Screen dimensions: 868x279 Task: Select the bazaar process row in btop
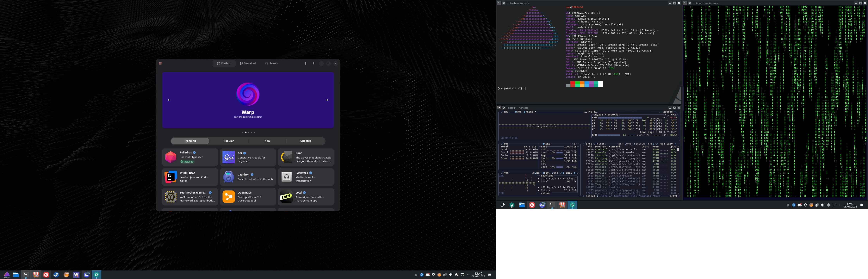631,176
